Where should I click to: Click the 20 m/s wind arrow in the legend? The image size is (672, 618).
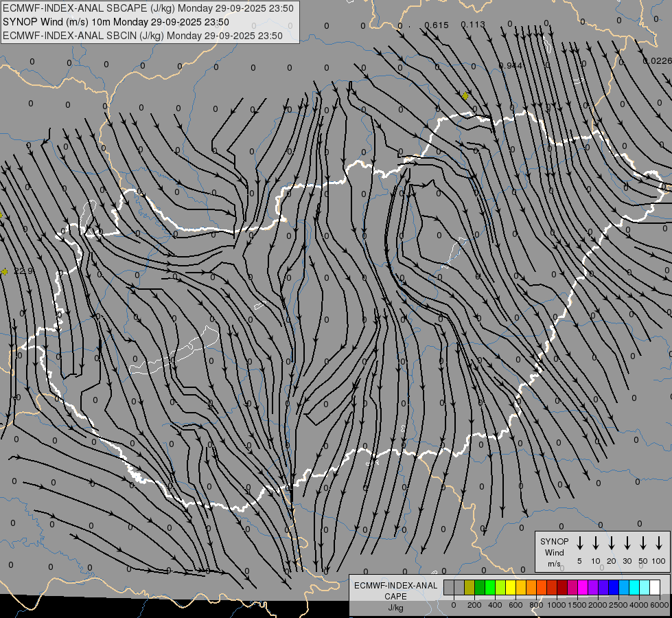point(611,543)
